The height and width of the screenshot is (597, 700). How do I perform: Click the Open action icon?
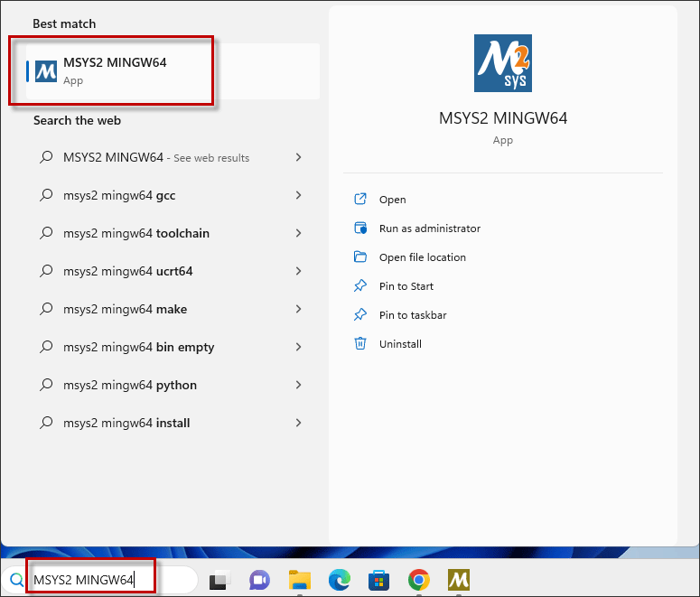(x=360, y=199)
